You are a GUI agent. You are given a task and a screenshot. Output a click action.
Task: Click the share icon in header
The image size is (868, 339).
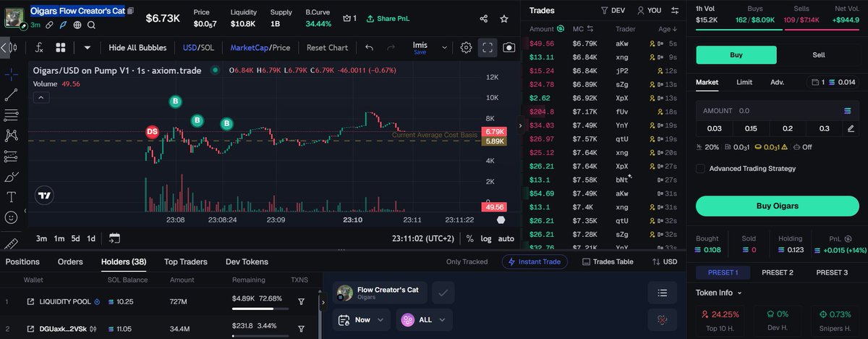484,18
